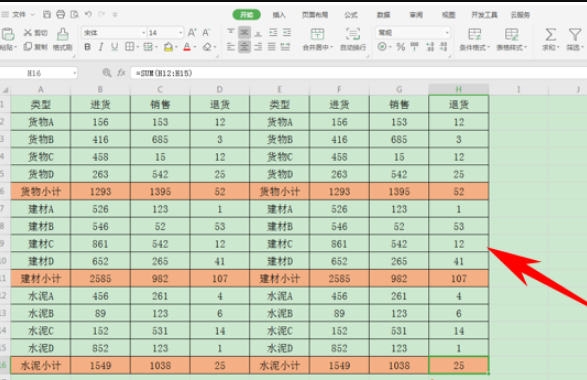Open the font size 14 dropdown
The image size is (587, 380).
[x=180, y=33]
